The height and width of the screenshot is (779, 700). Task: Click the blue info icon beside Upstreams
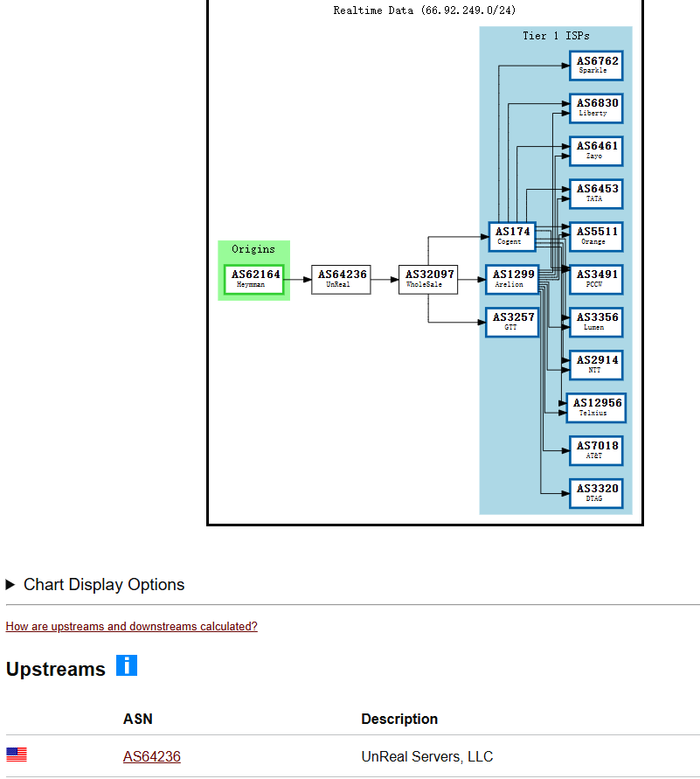coord(127,665)
